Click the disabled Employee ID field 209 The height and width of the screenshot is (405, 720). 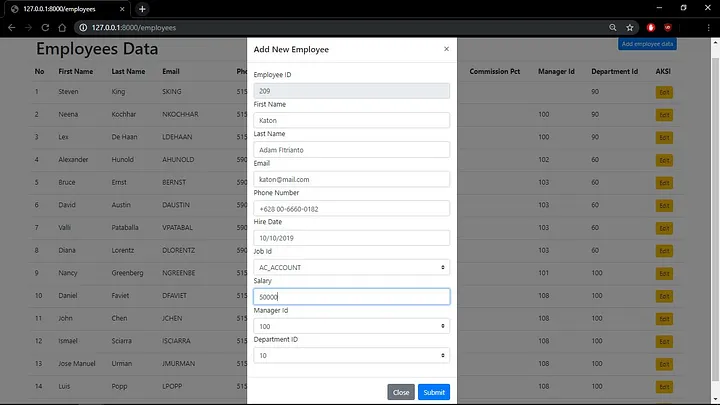point(352,91)
